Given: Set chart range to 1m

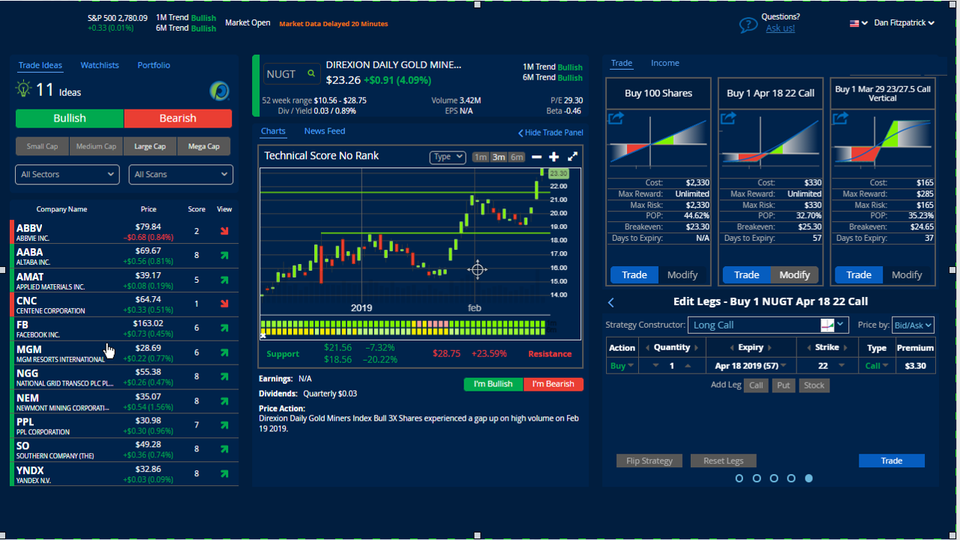Looking at the screenshot, I should (x=481, y=157).
